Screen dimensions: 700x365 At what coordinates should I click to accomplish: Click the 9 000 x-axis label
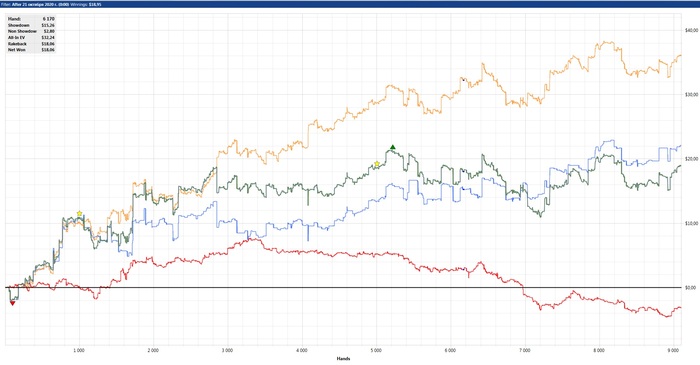[673, 351]
